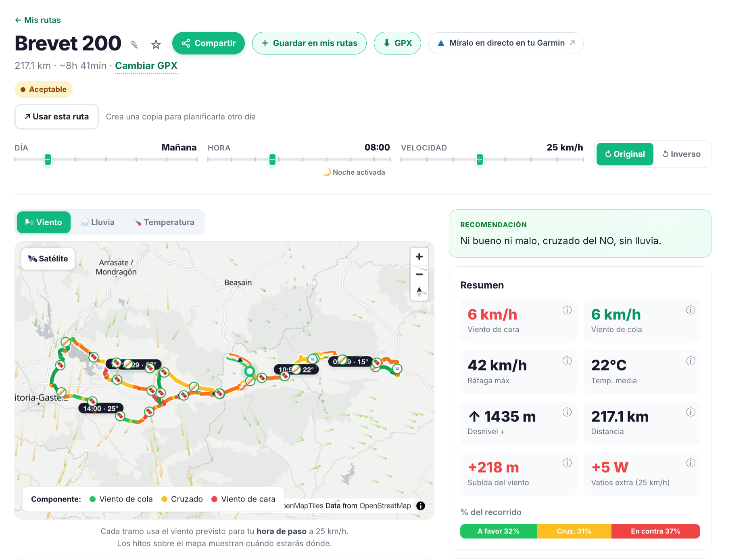The width and height of the screenshot is (747, 560).
Task: Click the map compass reset-north icon
Action: click(419, 292)
